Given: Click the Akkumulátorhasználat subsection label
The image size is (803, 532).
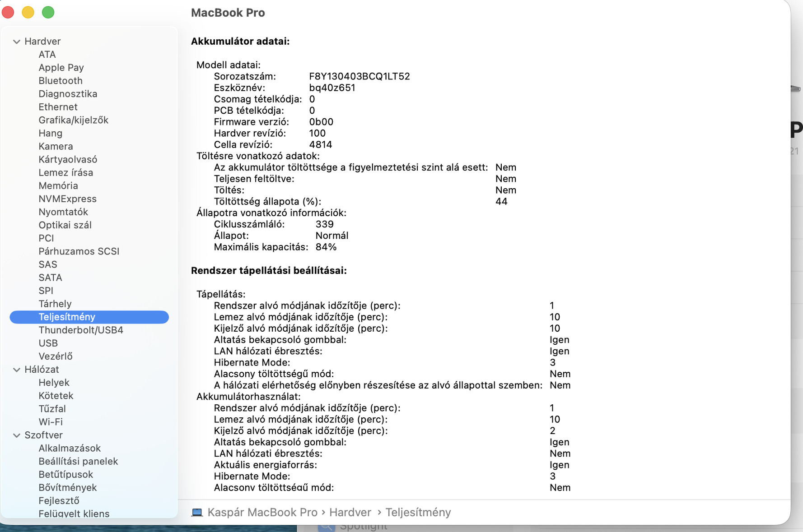Looking at the screenshot, I should coord(248,397).
